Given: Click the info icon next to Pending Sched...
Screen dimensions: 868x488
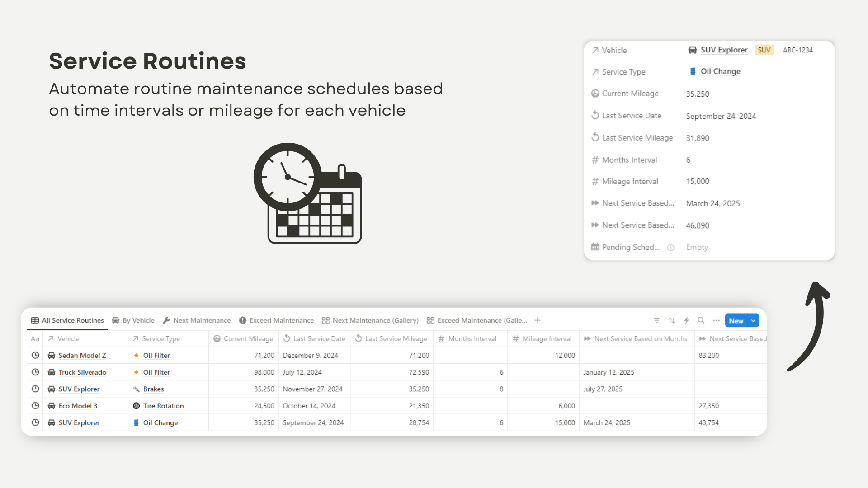Looking at the screenshot, I should click(671, 248).
